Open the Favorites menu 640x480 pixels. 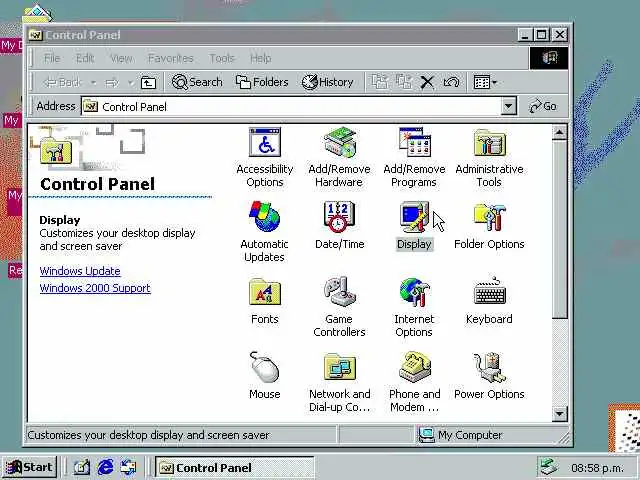[171, 58]
